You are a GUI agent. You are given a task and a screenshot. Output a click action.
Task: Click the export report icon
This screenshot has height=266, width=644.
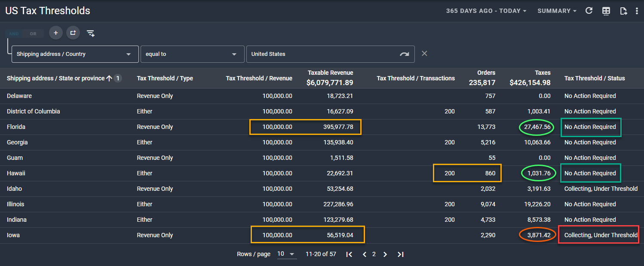(x=623, y=11)
